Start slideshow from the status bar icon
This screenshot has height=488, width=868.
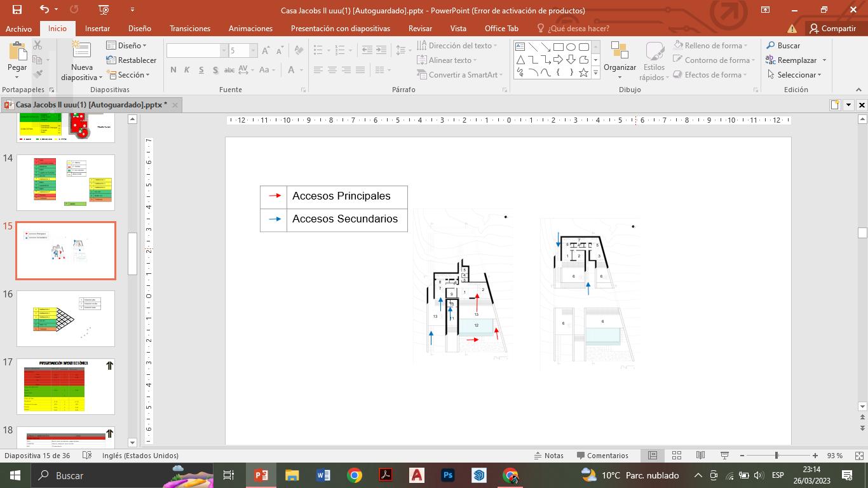click(x=724, y=456)
